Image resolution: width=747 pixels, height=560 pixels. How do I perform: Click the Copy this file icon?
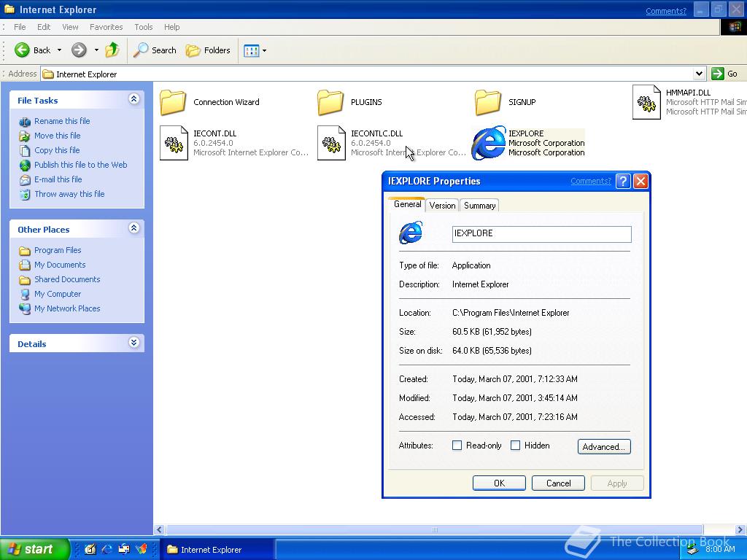(25, 151)
